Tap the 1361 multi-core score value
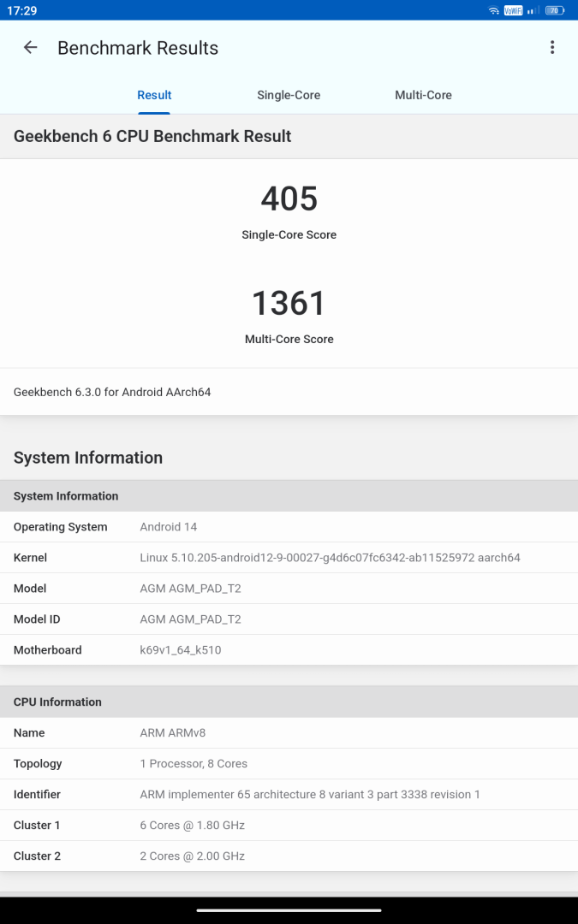This screenshot has width=578, height=924. (x=289, y=303)
